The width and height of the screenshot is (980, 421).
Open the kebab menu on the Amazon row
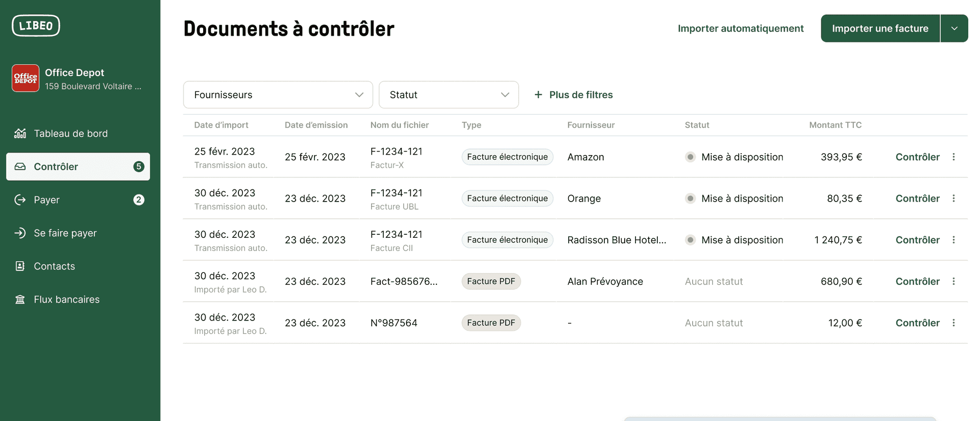click(953, 157)
